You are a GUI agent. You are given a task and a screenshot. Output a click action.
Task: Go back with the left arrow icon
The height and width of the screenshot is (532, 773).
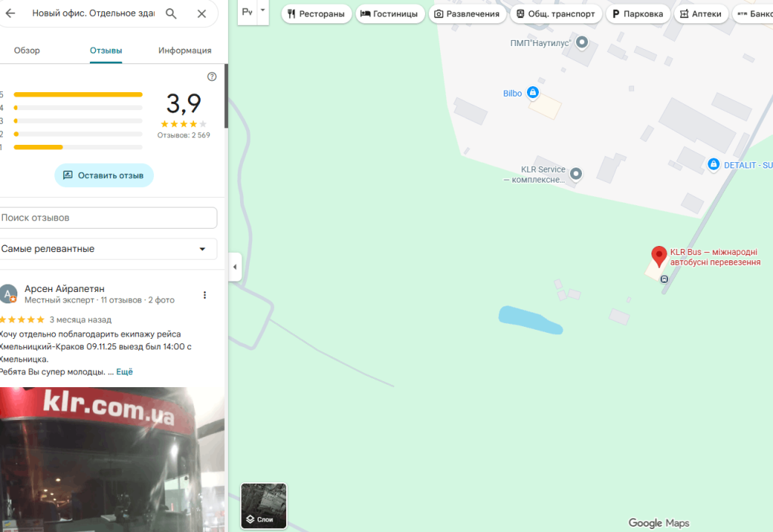click(10, 14)
